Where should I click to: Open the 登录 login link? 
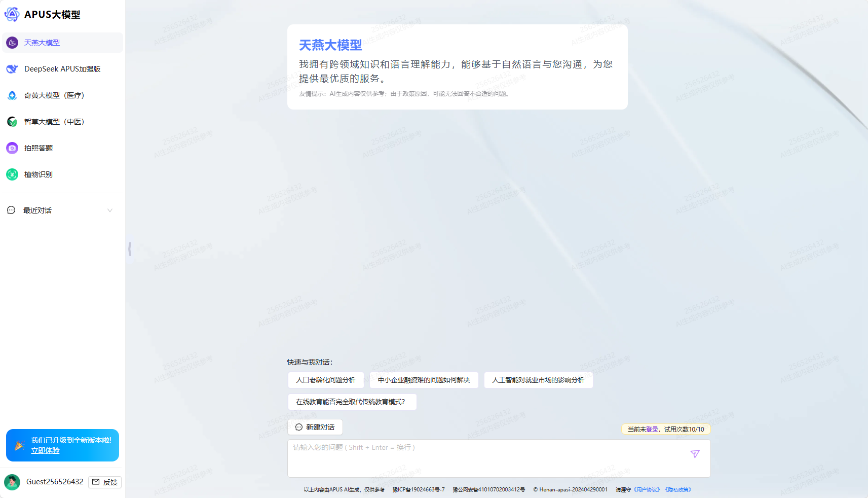tap(652, 429)
